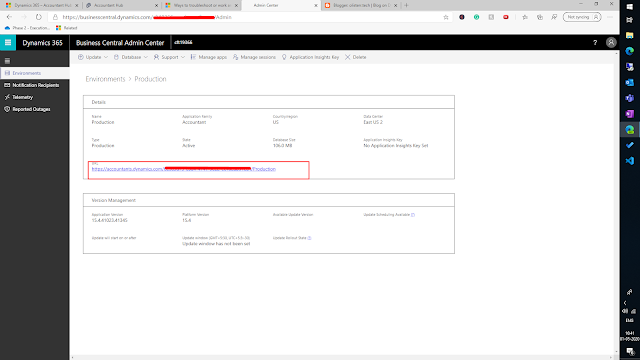This screenshot has height=360, width=640.
Task: Click Manage apps toolbar button
Action: tap(209, 57)
